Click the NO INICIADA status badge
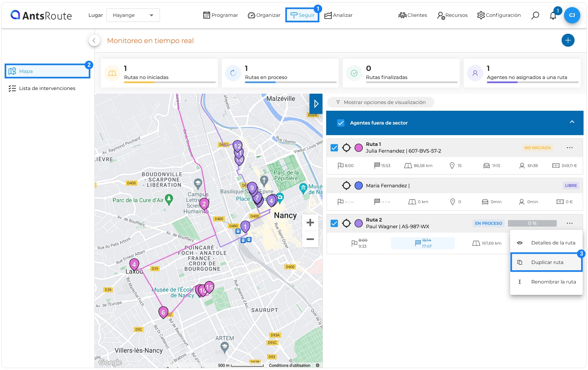Viewport: 588px width, 370px height. 537,148
